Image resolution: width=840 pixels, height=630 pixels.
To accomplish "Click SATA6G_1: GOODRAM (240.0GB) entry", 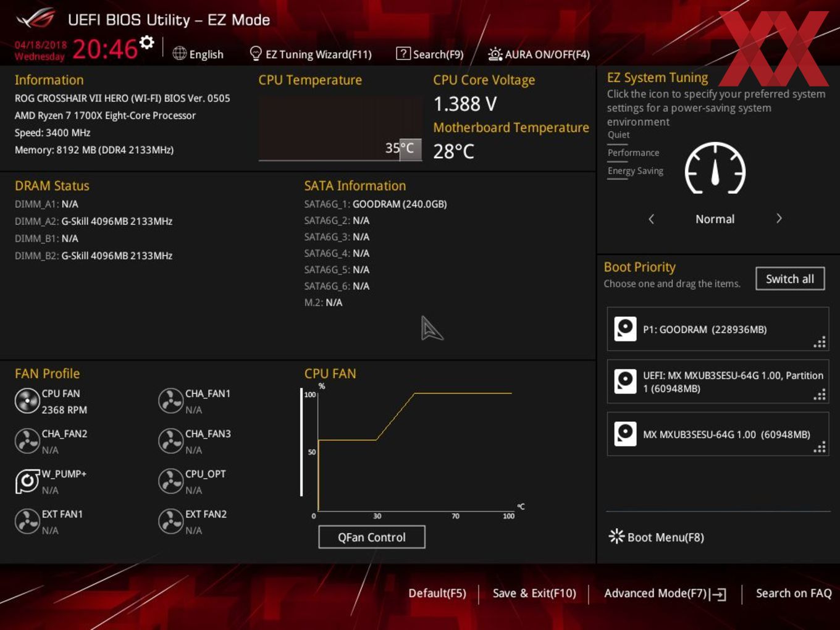I will pos(376,204).
